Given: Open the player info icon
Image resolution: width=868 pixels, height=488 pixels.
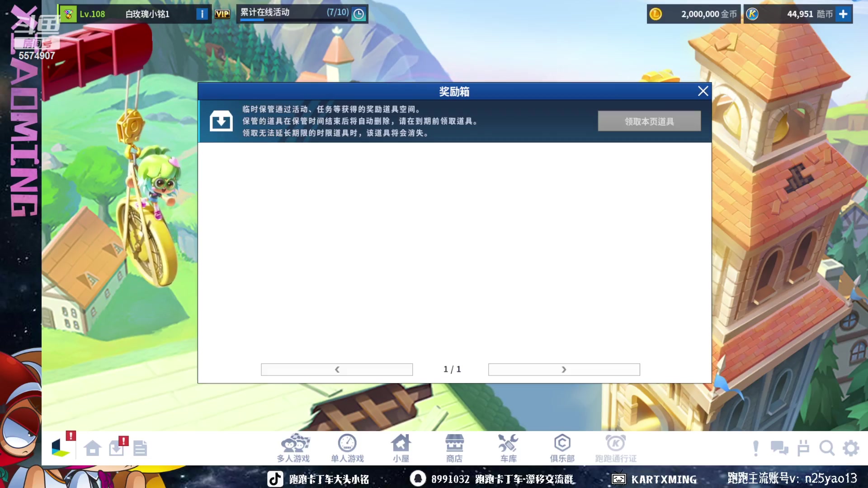Looking at the screenshot, I should pyautogui.click(x=202, y=14).
